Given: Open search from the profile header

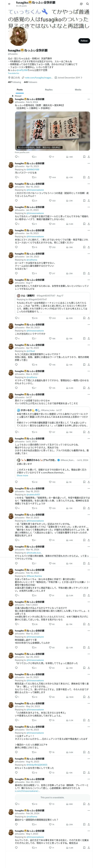Looking at the screenshot, I should [x=88, y=4].
